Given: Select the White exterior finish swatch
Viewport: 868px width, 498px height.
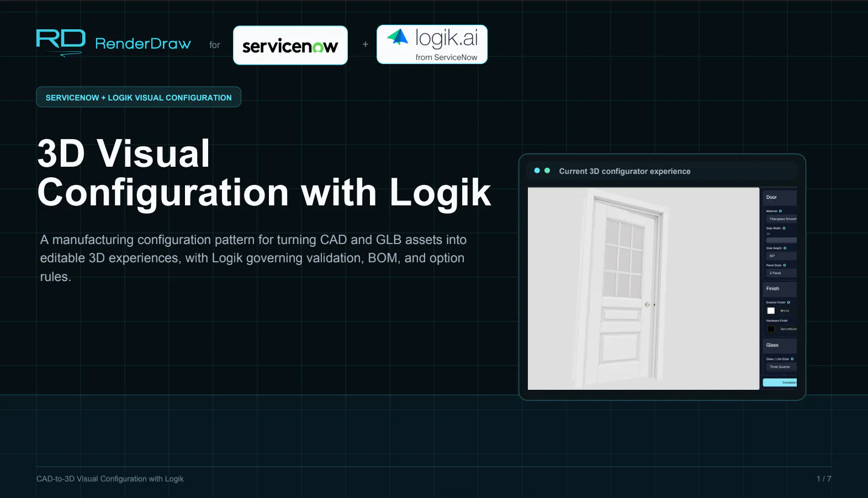Looking at the screenshot, I should 771,311.
